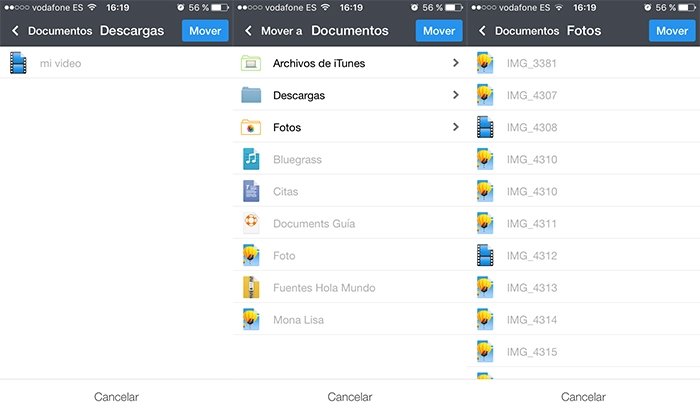
Task: Go back from Mover a Documentos screen arrow
Action: [x=249, y=30]
